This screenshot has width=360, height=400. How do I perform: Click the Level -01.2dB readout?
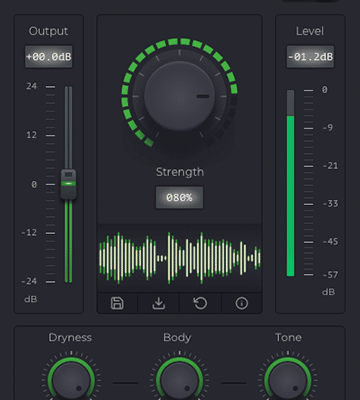tap(310, 57)
